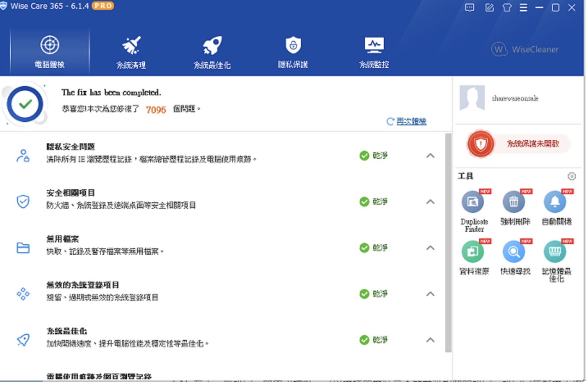This screenshot has width=588, height=385.
Task: Click the sharewareonsale user avatar
Action: (472, 97)
